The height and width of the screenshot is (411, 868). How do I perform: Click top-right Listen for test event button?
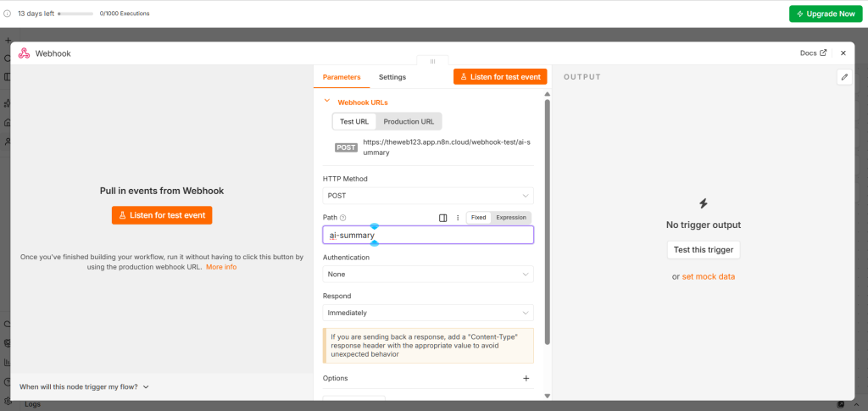click(x=500, y=77)
